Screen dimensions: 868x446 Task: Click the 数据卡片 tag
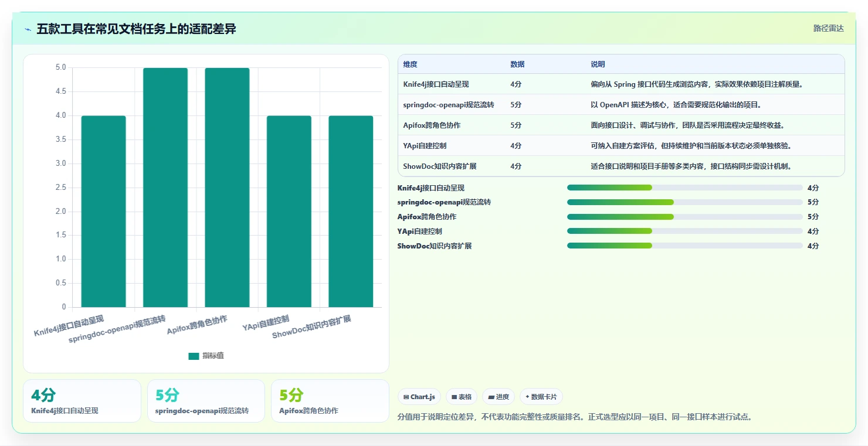pyautogui.click(x=541, y=397)
